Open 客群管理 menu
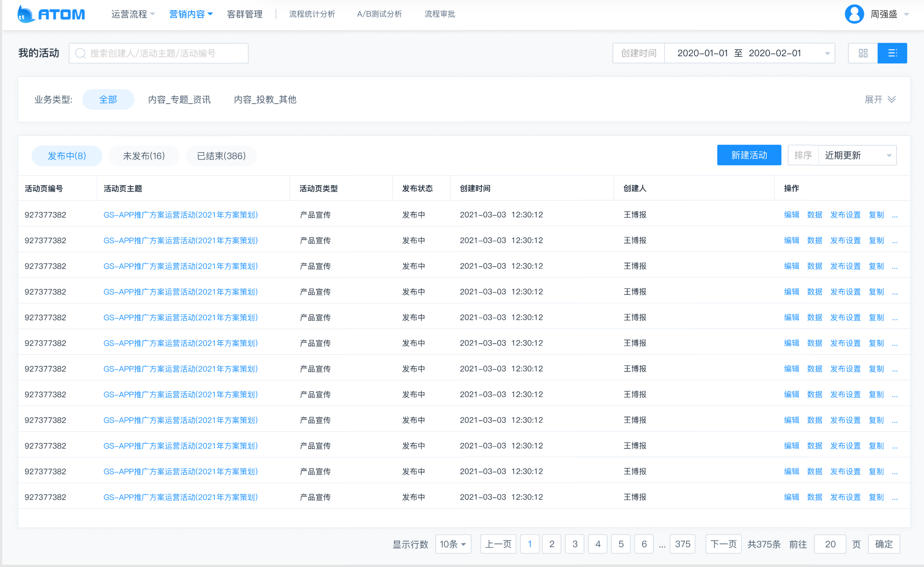924x567 pixels. 245,14
